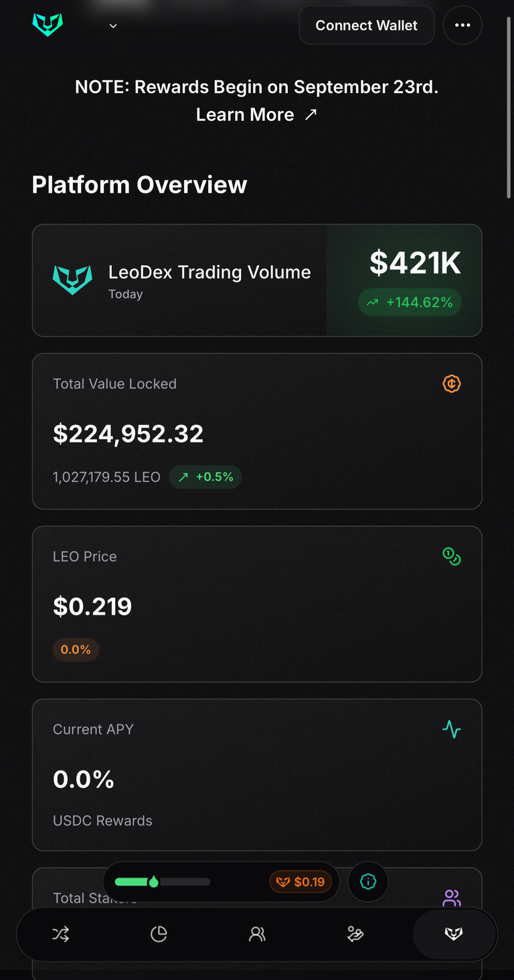Screen dimensions: 514x980
Task: Open the users tab in bottom navigation
Action: click(257, 934)
